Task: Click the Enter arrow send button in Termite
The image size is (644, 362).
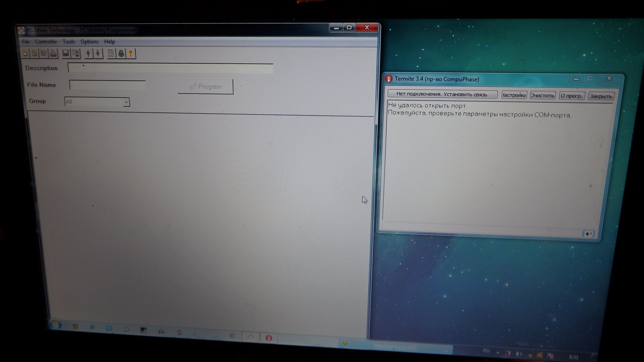Action: 588,234
